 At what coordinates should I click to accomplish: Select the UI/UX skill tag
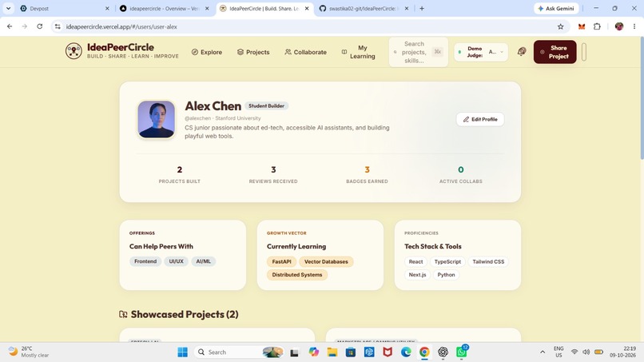177,261
